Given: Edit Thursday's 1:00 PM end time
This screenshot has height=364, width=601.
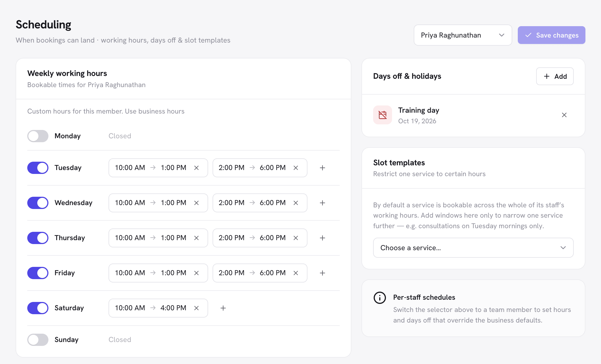Looking at the screenshot, I should coord(174,238).
